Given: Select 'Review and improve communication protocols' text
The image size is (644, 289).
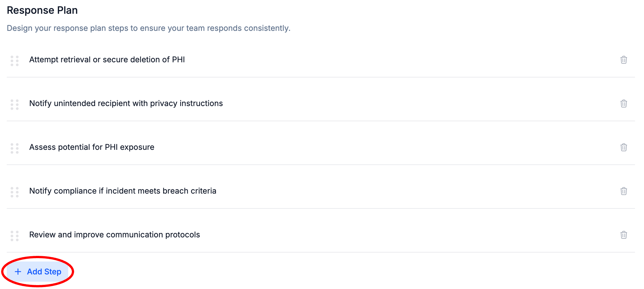Looking at the screenshot, I should 115,235.
